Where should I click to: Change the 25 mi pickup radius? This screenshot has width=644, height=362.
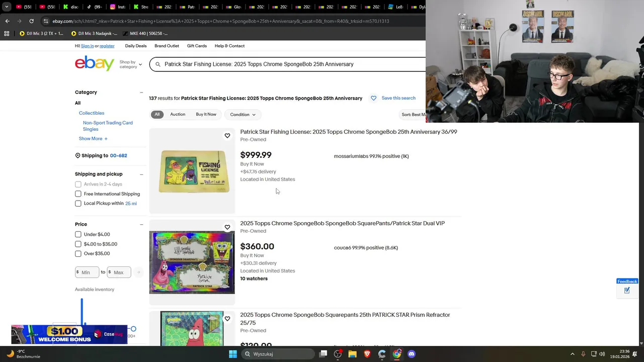tap(131, 204)
